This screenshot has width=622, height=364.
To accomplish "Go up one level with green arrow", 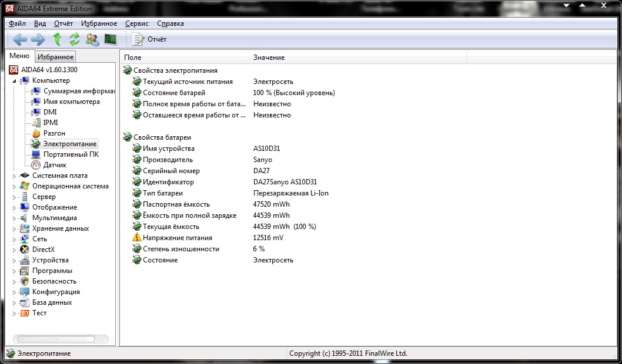I will 57,39.
